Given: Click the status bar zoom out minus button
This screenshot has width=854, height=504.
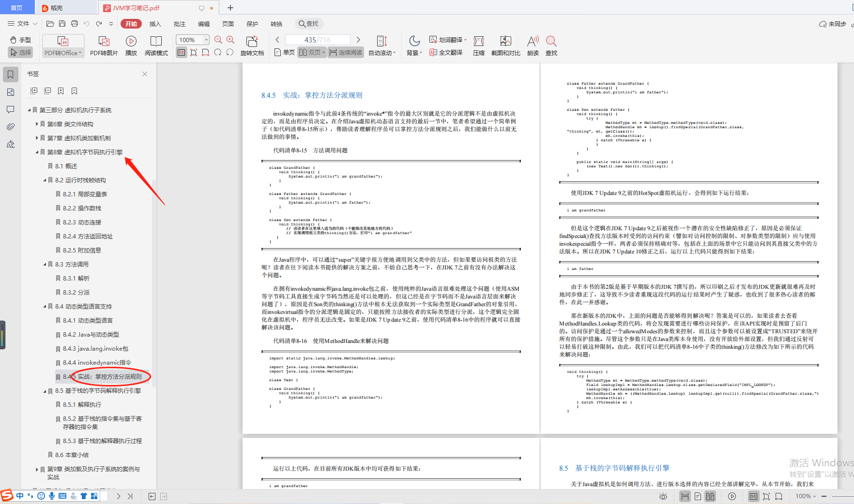Looking at the screenshot, I should (x=824, y=496).
